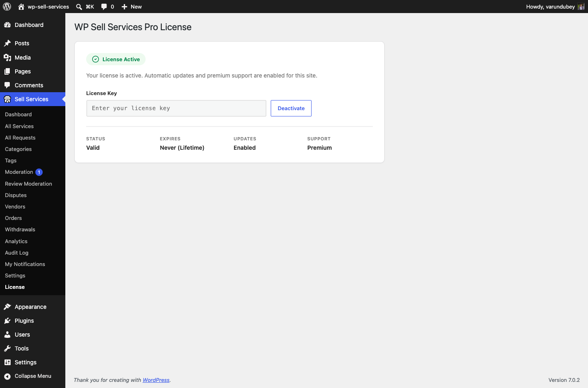Collapse the admin sidebar menu
588x388 pixels.
point(33,376)
